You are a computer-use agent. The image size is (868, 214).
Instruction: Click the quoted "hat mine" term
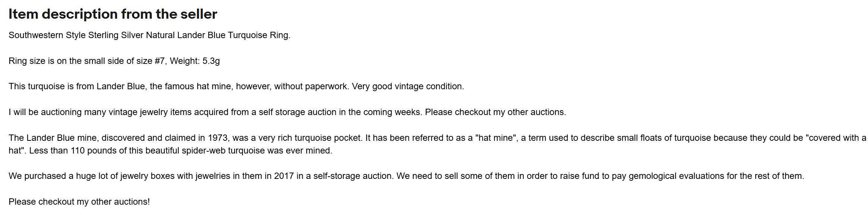tap(496, 138)
